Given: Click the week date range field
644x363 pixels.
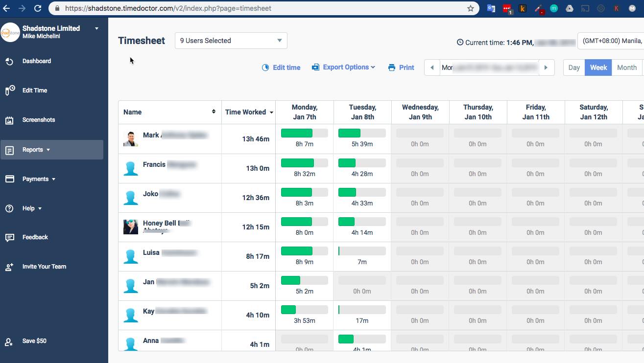Looking at the screenshot, I should 489,68.
